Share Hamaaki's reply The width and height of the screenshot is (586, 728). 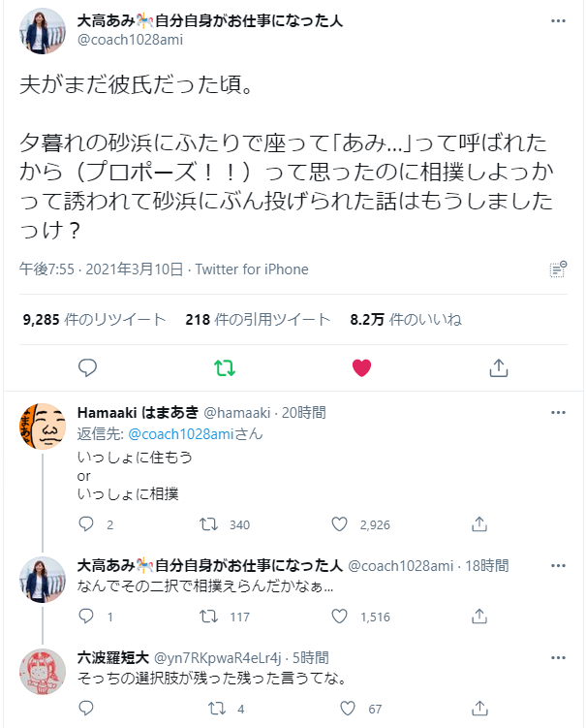478,524
